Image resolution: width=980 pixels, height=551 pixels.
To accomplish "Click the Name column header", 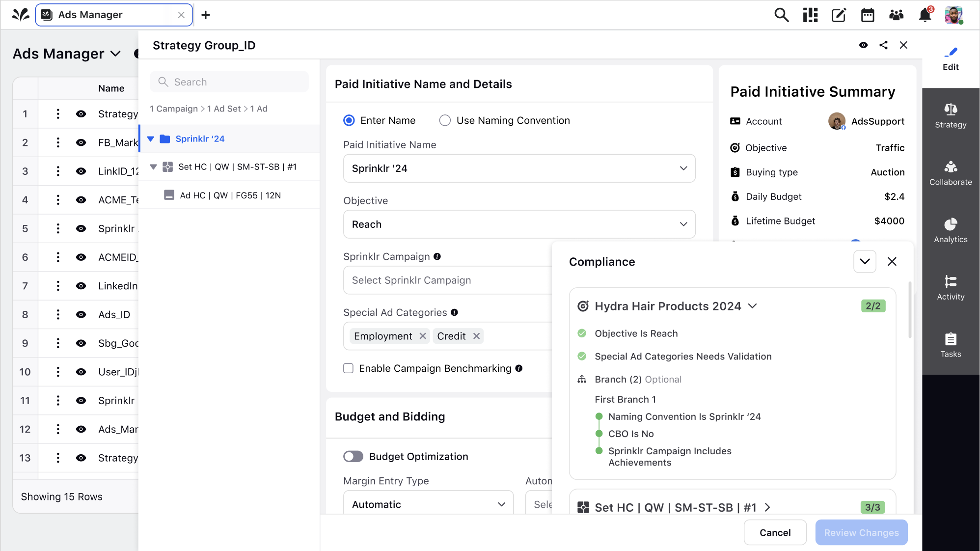I will click(111, 88).
